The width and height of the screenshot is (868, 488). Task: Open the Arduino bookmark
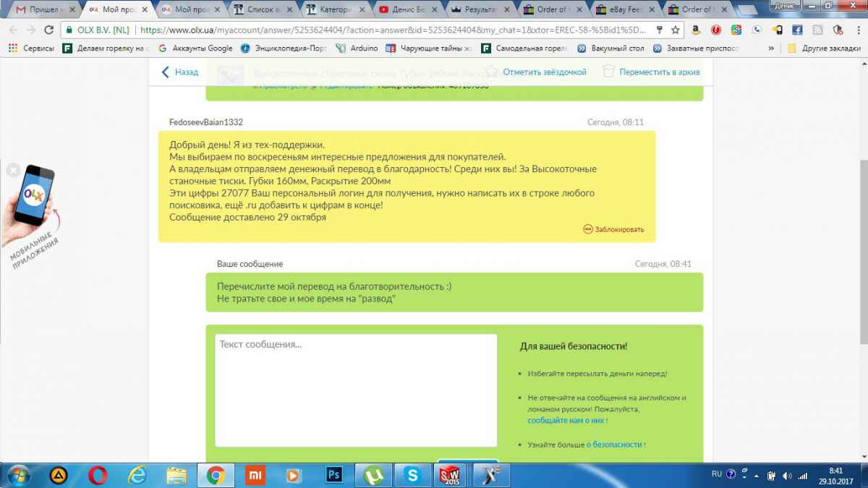tap(358, 48)
